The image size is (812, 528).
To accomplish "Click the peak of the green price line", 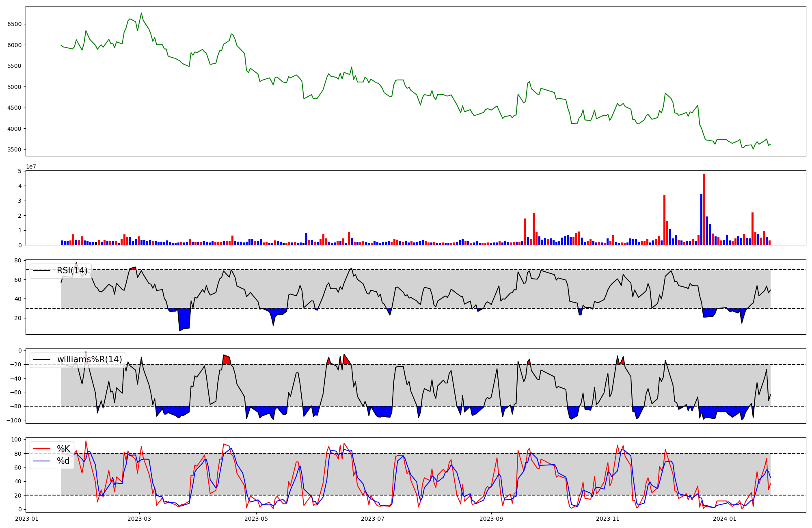I will [141, 13].
